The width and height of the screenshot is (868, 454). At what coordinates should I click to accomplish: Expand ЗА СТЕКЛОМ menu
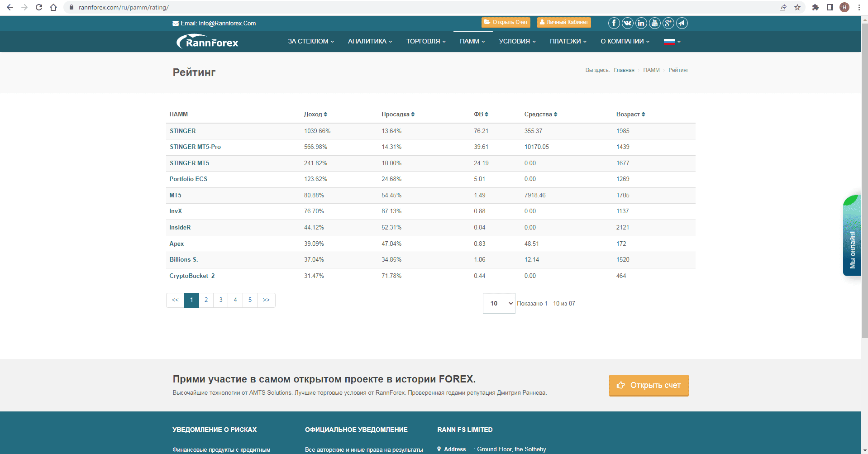(x=311, y=41)
